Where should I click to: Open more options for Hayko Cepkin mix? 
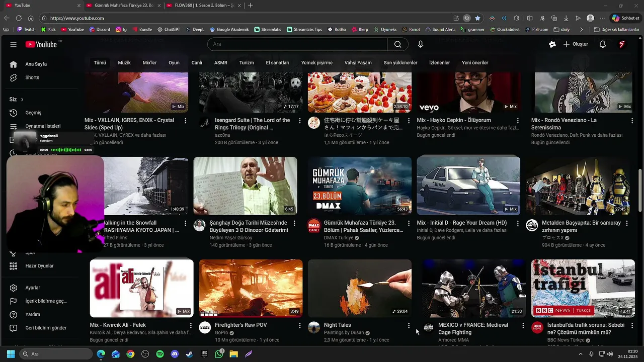point(518,121)
